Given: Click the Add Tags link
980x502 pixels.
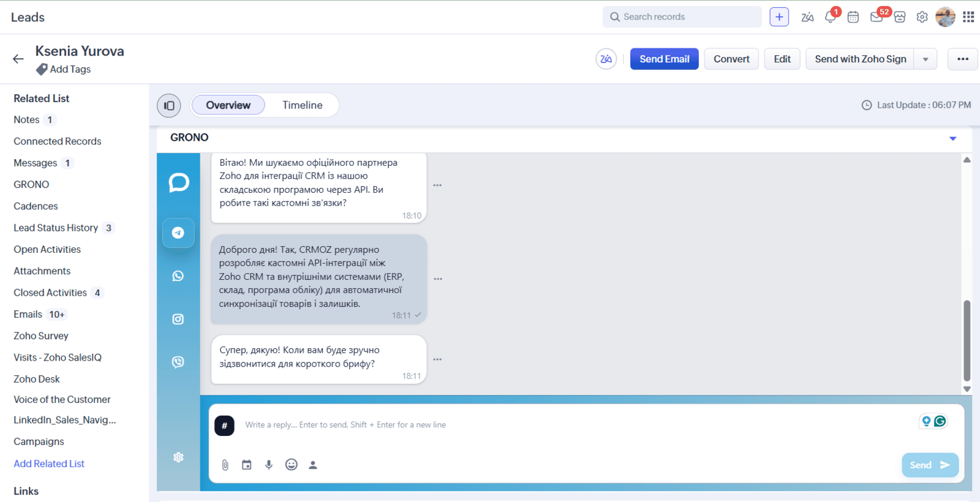Looking at the screenshot, I should 70,69.
